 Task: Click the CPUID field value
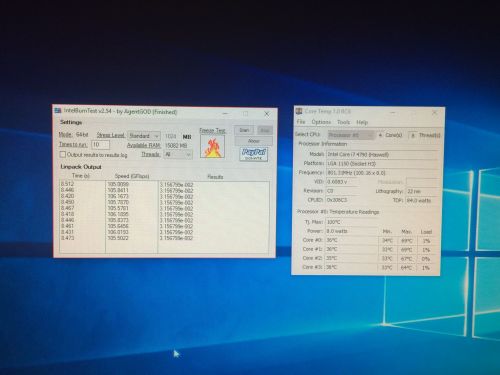pos(342,200)
